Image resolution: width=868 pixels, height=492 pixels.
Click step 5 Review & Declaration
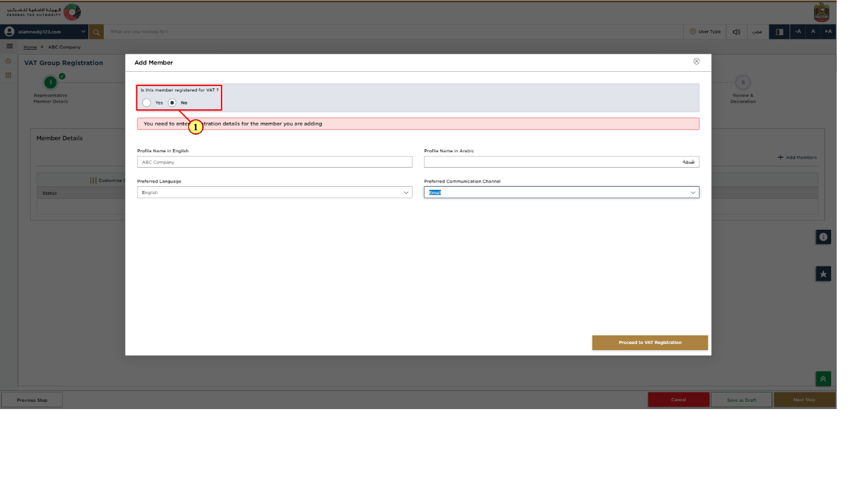pos(743,82)
